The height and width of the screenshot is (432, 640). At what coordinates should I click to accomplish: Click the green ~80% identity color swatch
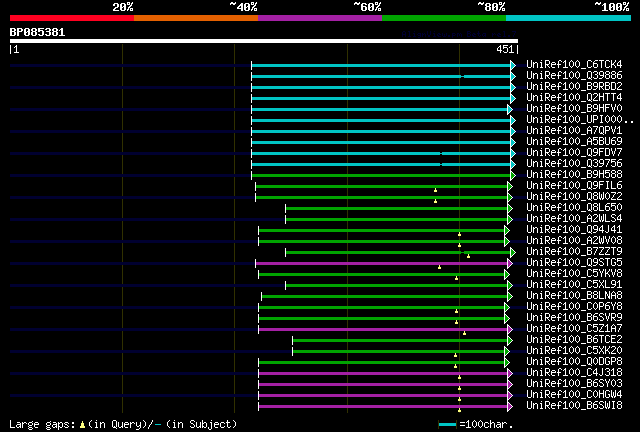pos(444,18)
